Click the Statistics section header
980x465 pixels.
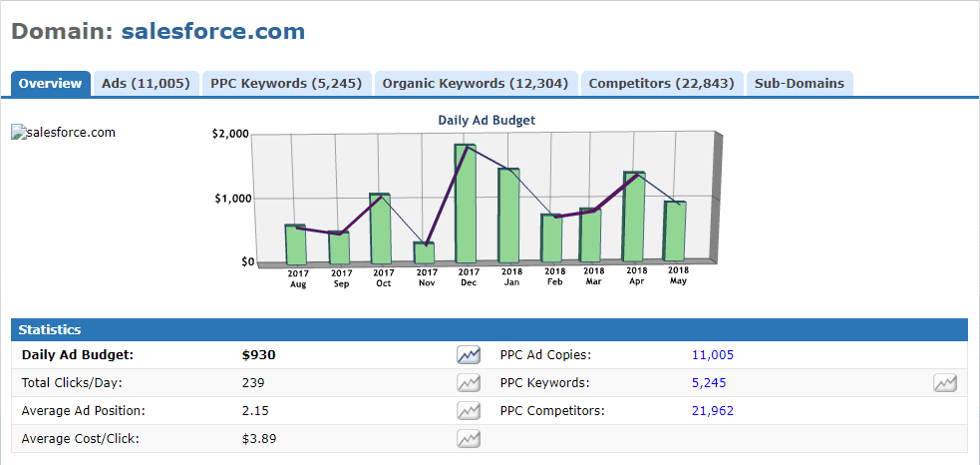pyautogui.click(x=490, y=330)
